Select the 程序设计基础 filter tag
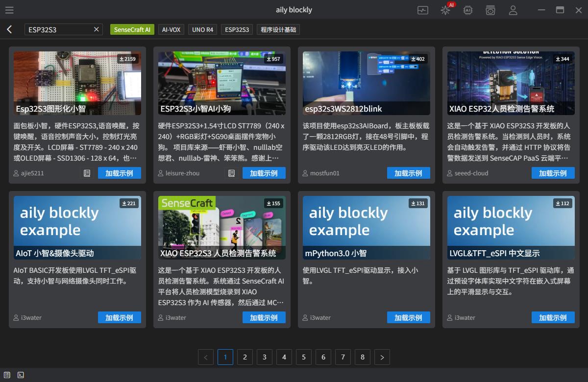This screenshot has height=382, width=588. pos(278,29)
